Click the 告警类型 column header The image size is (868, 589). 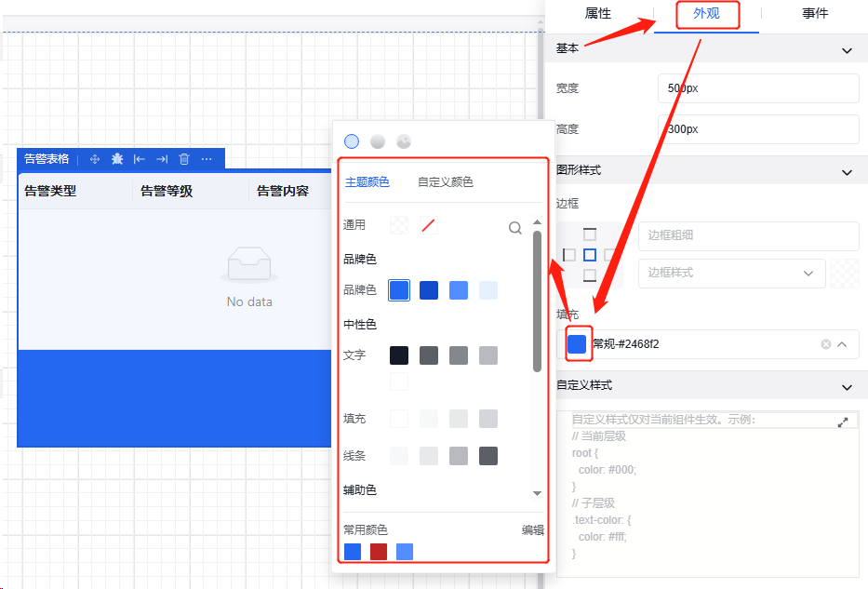point(50,192)
